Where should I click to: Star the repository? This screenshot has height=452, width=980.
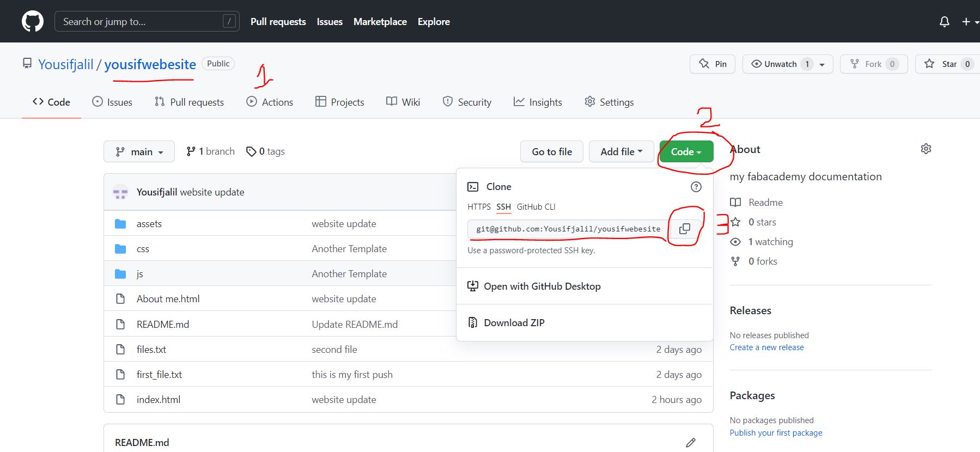pyautogui.click(x=948, y=64)
